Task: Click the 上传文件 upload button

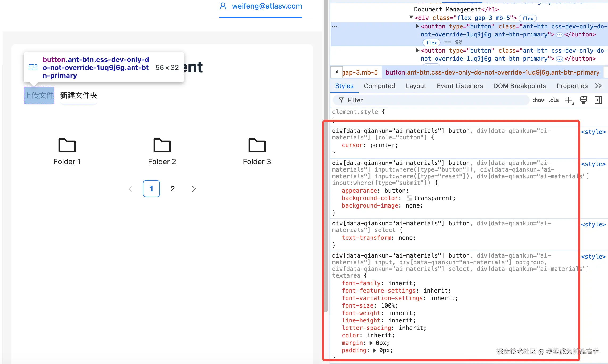Action: point(39,95)
